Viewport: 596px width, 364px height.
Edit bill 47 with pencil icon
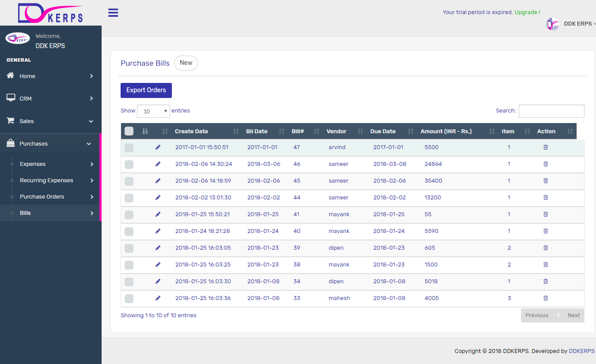coord(158,147)
